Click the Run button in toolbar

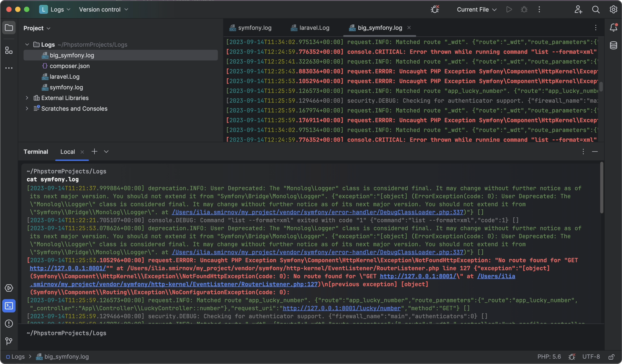pos(509,10)
